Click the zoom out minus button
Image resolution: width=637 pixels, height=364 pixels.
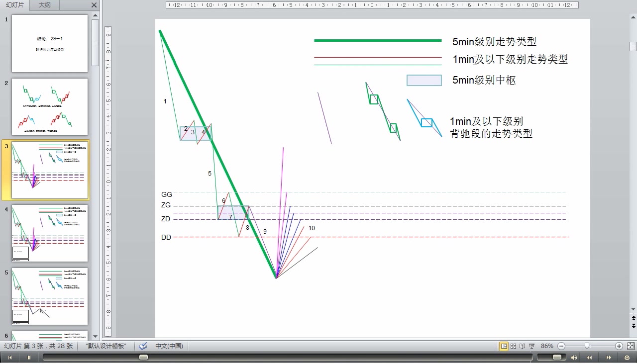point(561,346)
